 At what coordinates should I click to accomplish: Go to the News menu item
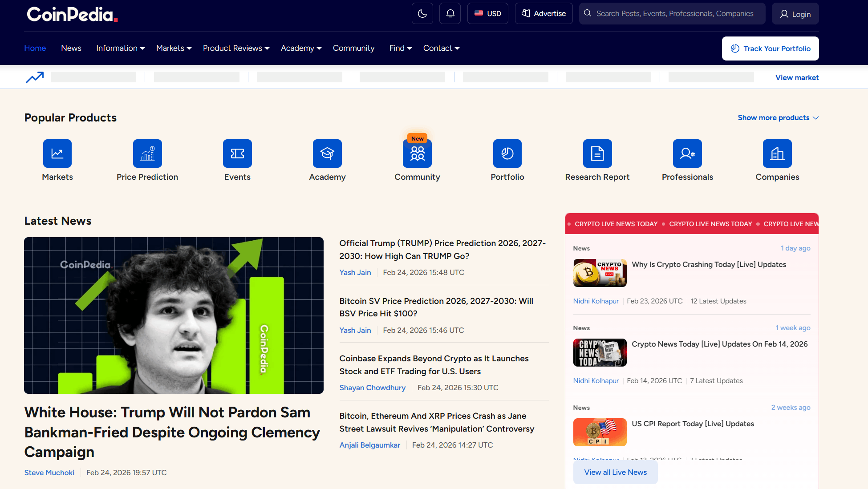pyautogui.click(x=71, y=48)
